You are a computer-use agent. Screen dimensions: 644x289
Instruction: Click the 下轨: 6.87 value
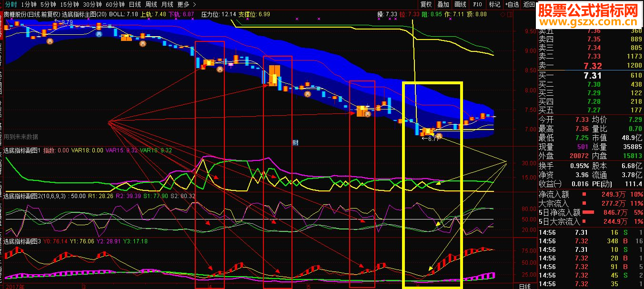(181, 14)
